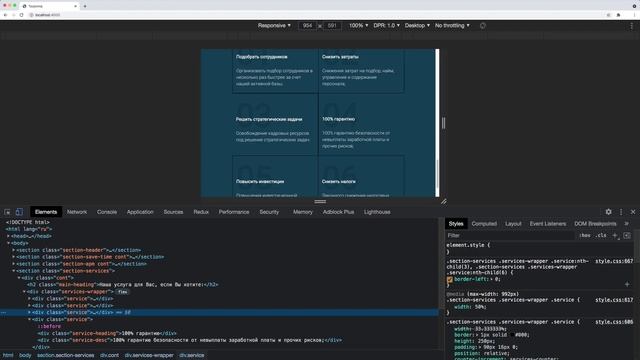
Task: Collapse the services-wrapper div
Action: 24,292
